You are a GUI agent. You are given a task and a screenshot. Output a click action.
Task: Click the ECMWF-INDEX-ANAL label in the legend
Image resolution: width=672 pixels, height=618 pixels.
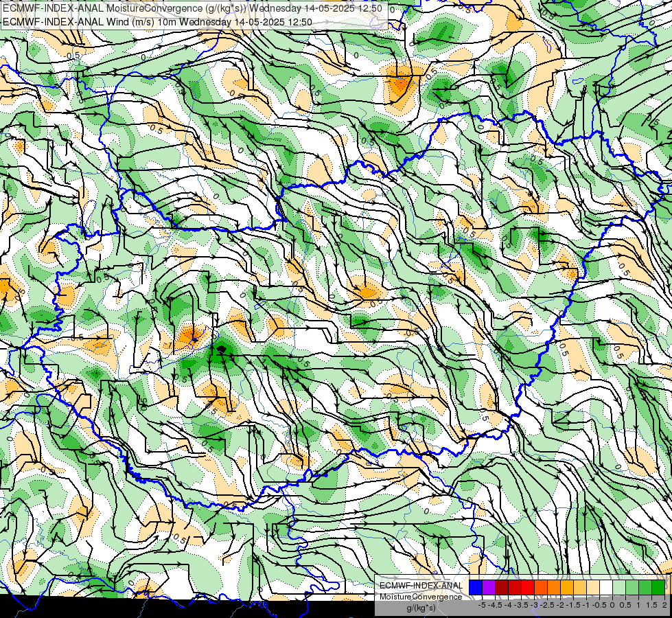coord(421,586)
